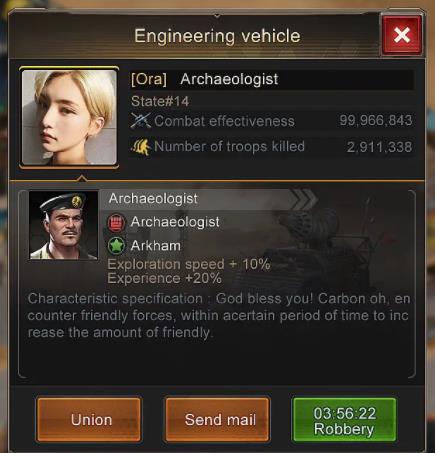Image resolution: width=435 pixels, height=453 pixels.
Task: Click the chevron arrows beside Archaeologist header
Action: [x=303, y=199]
